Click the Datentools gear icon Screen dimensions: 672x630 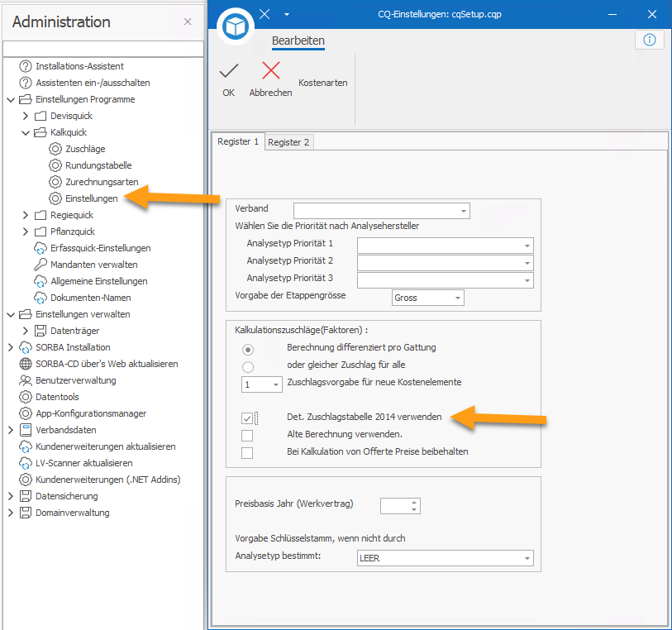26,397
